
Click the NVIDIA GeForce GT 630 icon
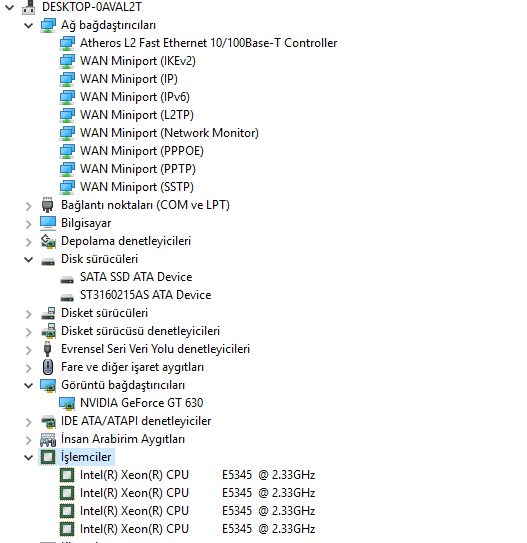click(67, 403)
